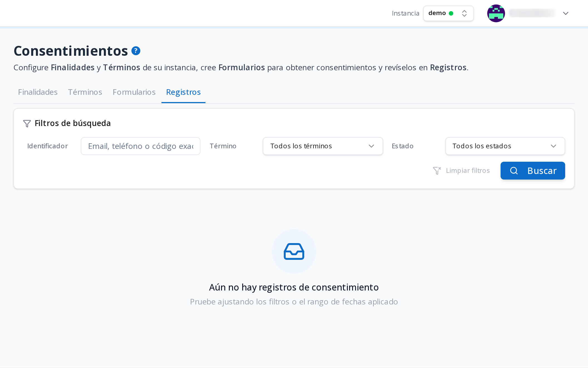
Task: Click the blurred username label
Action: tap(532, 13)
